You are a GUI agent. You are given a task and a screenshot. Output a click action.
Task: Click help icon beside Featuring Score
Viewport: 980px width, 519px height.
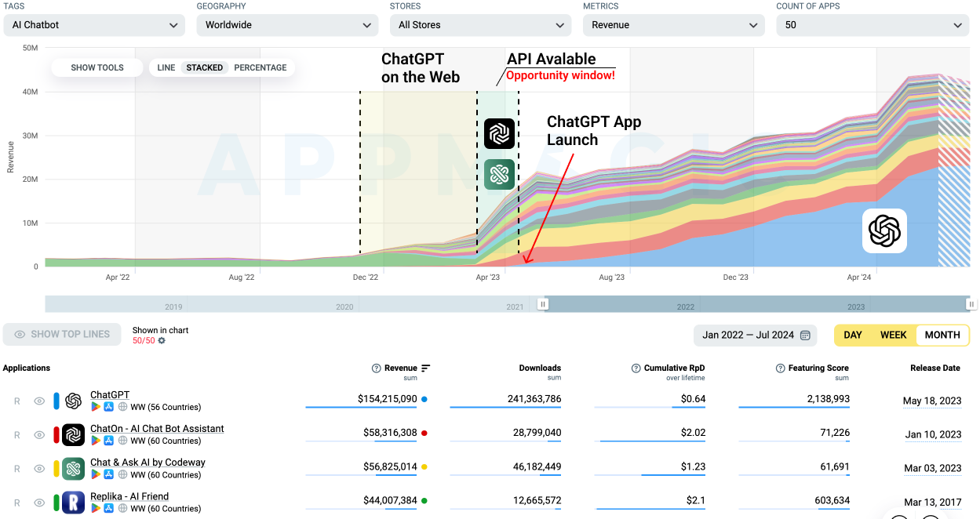coord(781,368)
